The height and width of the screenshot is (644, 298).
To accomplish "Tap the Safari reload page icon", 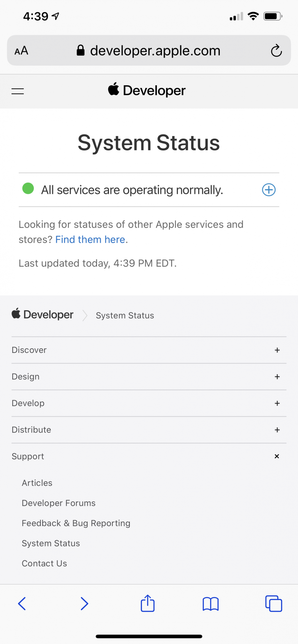I will pyautogui.click(x=276, y=51).
